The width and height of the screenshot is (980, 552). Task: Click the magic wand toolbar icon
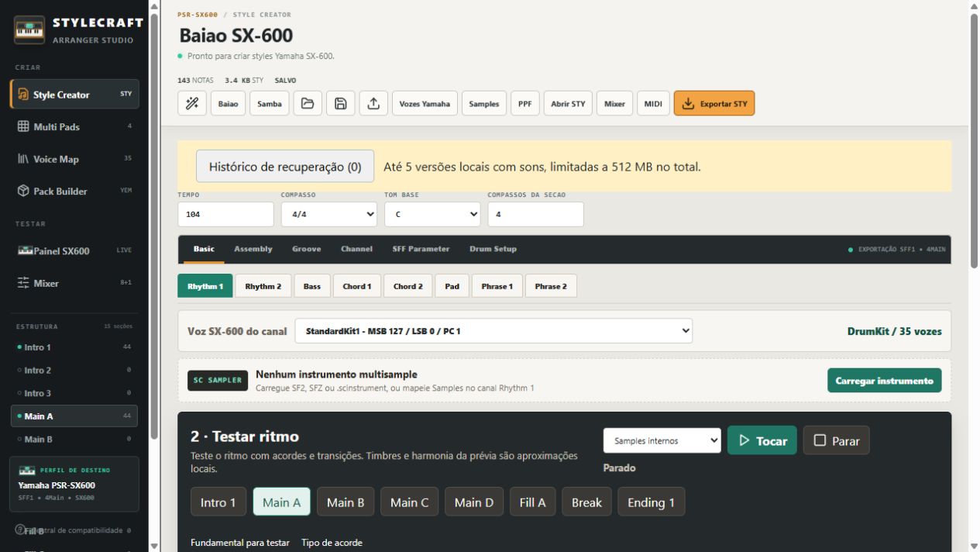(191, 103)
